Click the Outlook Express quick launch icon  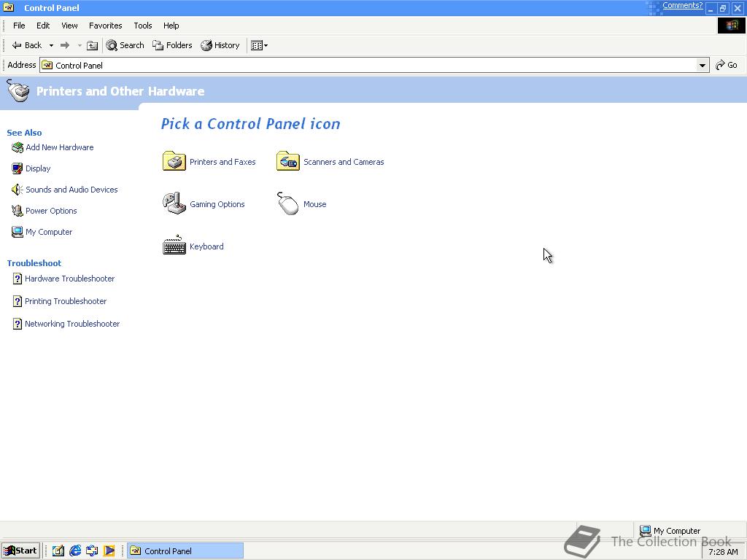click(x=92, y=551)
